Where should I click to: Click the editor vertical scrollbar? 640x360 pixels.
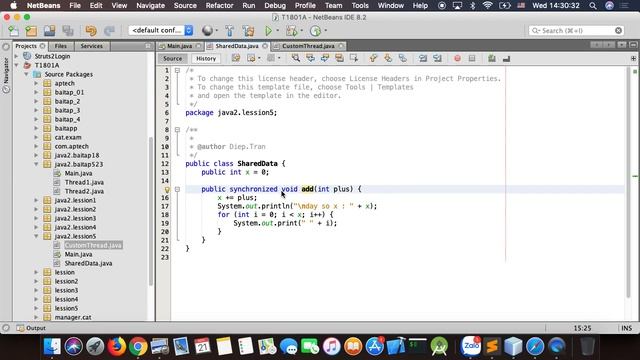(629, 182)
